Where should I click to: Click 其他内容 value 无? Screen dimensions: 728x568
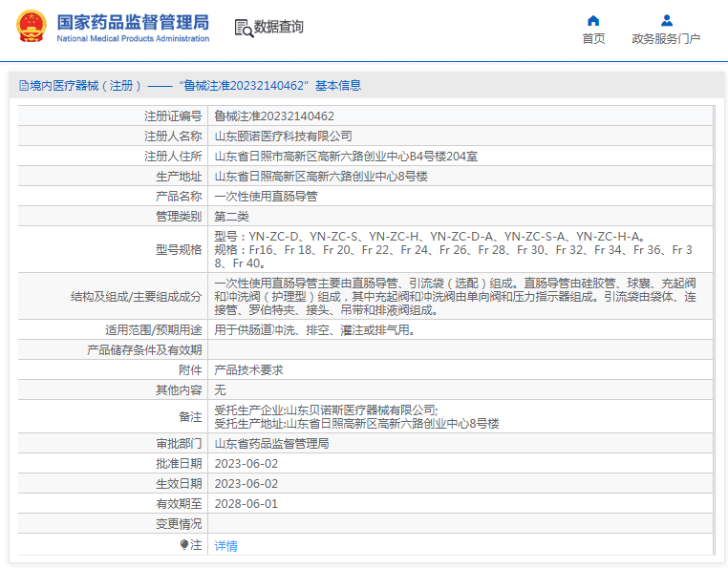[220, 389]
